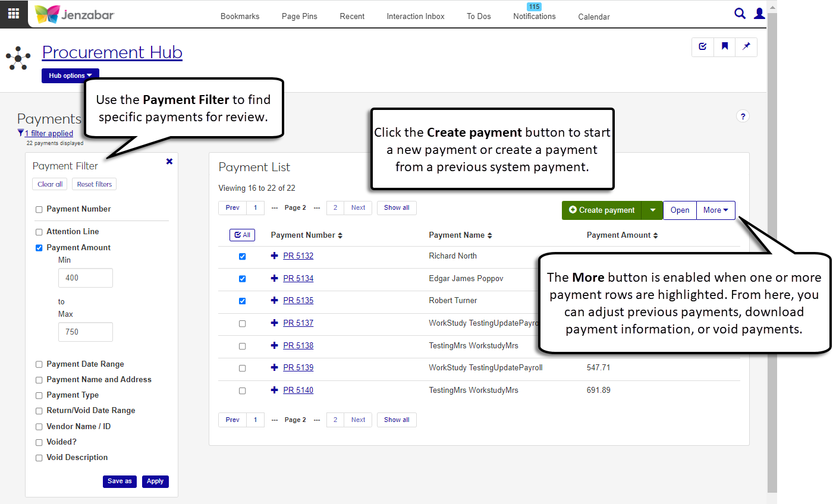
Task: Open the help question mark icon
Action: [743, 116]
